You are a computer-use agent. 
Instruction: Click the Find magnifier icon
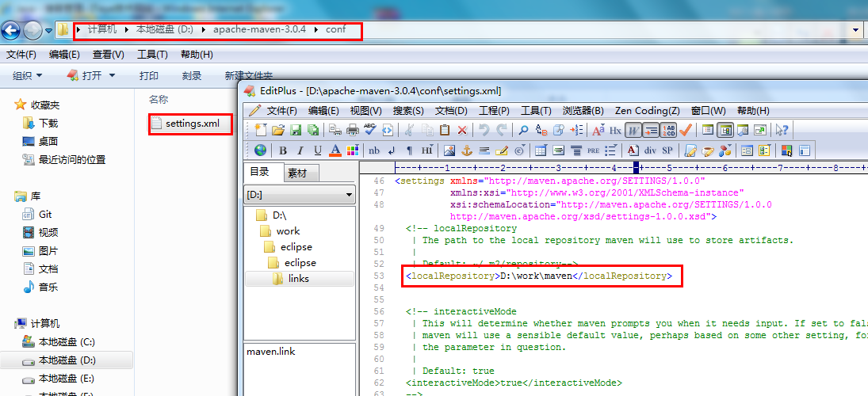point(523,130)
